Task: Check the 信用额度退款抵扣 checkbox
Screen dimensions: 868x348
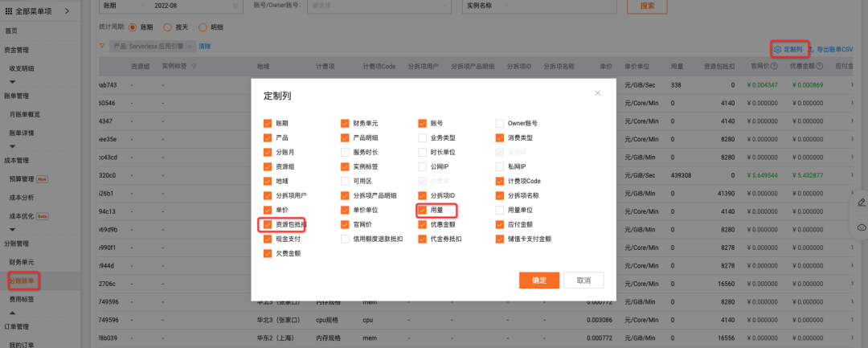Action: point(345,239)
